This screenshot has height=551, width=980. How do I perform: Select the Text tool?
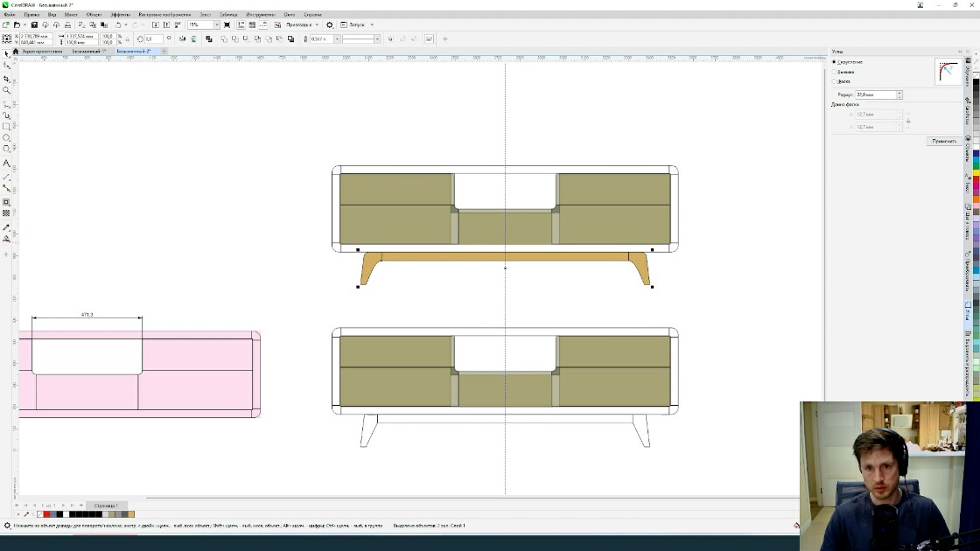(x=6, y=163)
